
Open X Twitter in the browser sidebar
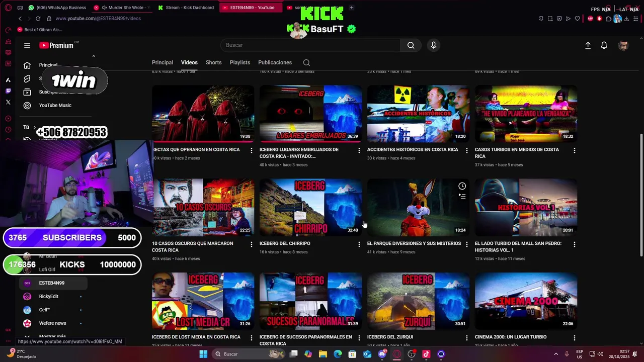pos(8,102)
